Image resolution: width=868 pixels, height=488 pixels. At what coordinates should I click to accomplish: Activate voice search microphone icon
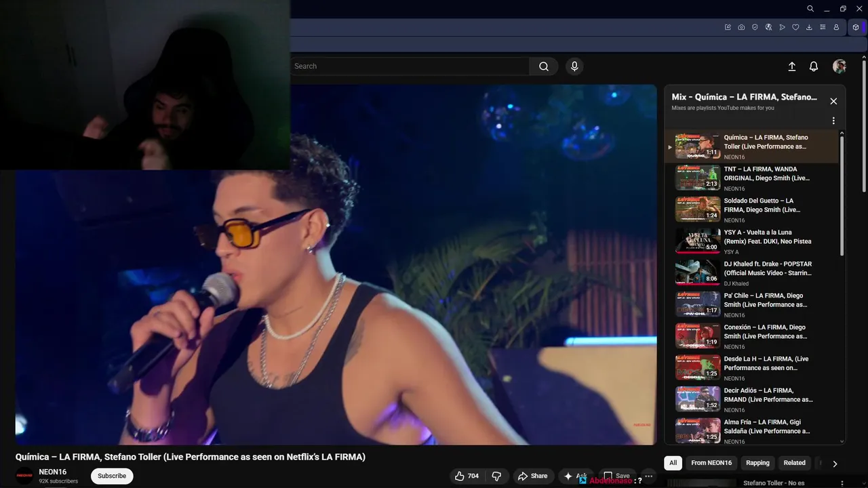click(x=574, y=66)
